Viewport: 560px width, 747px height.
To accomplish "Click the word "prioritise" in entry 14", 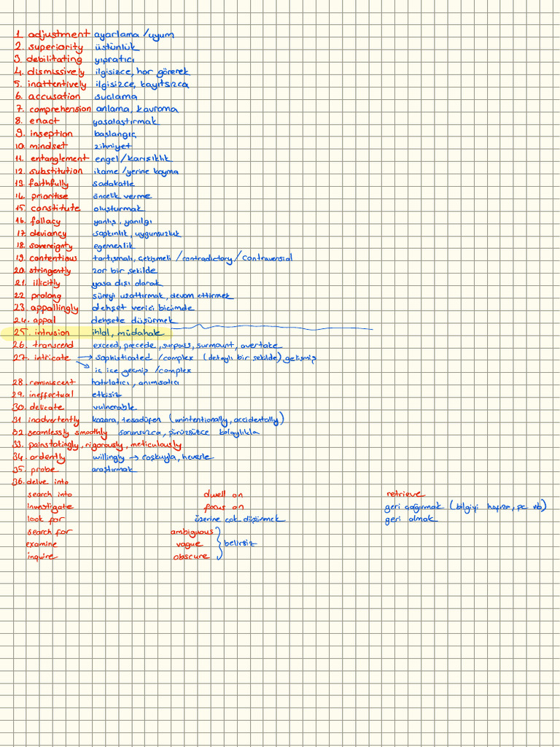I will 50,196.
